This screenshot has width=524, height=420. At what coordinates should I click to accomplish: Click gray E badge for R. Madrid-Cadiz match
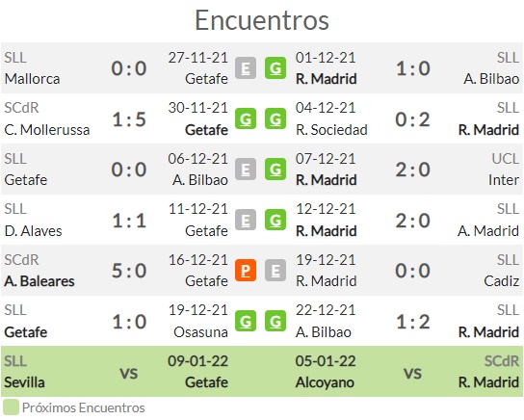click(275, 270)
